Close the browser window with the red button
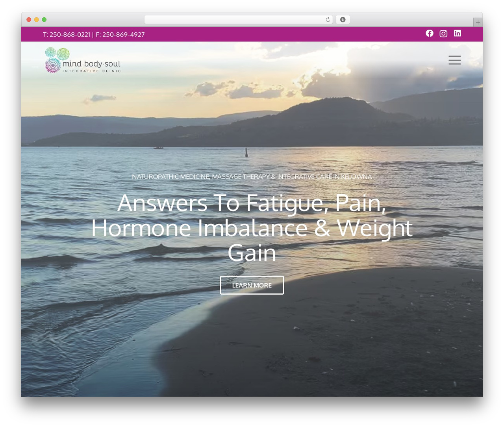 click(x=29, y=20)
